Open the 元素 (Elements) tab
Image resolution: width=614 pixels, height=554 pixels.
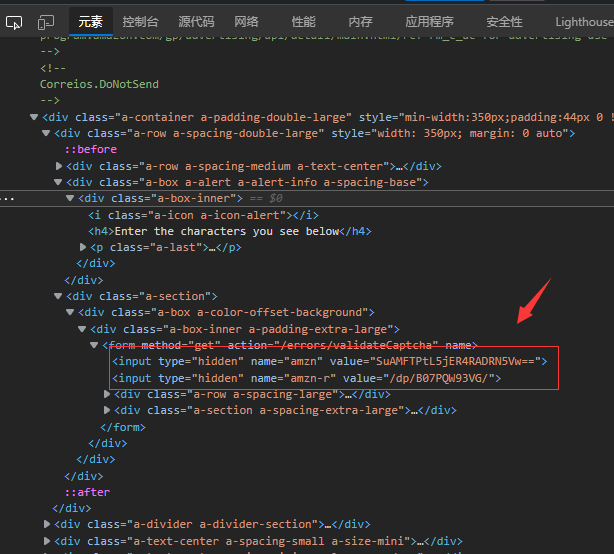[x=90, y=22]
